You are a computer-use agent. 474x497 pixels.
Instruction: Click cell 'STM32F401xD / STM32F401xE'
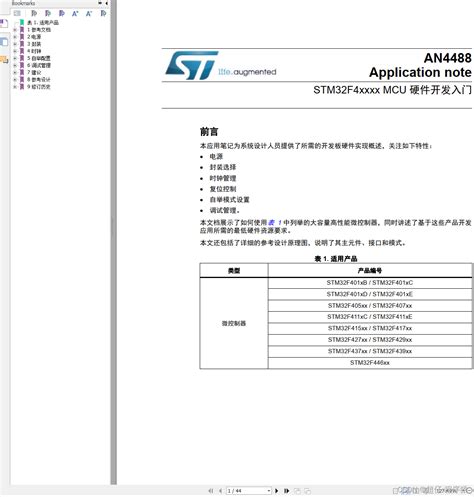(x=370, y=294)
